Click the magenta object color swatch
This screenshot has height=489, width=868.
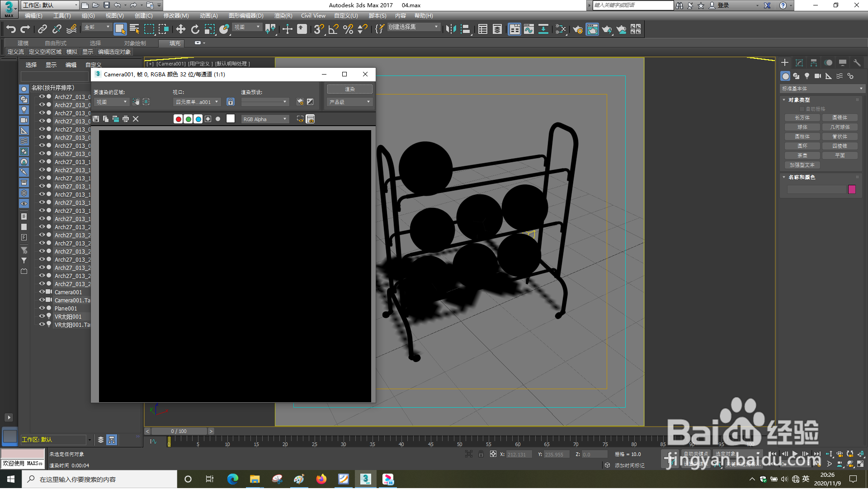[852, 189]
